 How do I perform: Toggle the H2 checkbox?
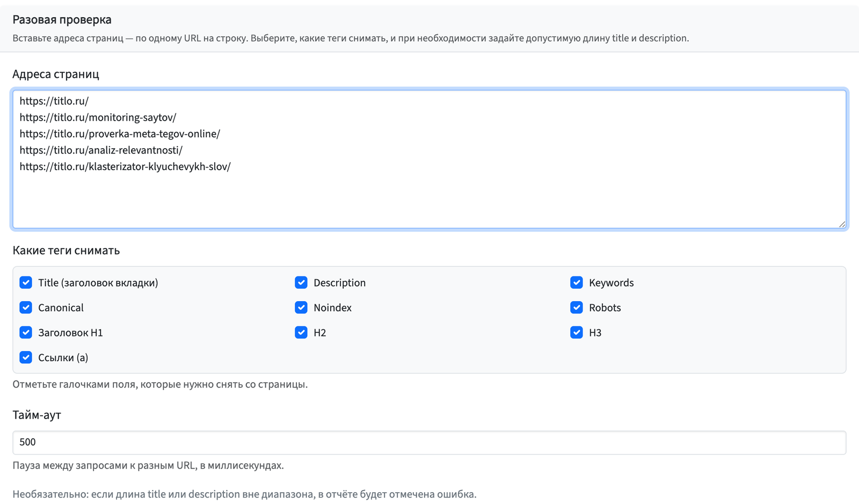[x=301, y=332]
